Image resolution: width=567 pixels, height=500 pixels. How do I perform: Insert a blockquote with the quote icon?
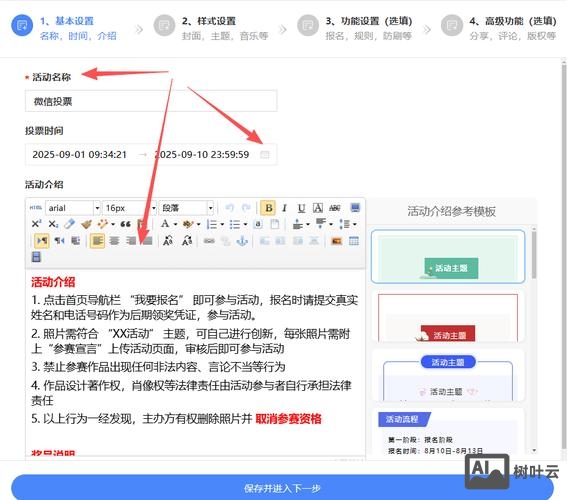tap(125, 224)
